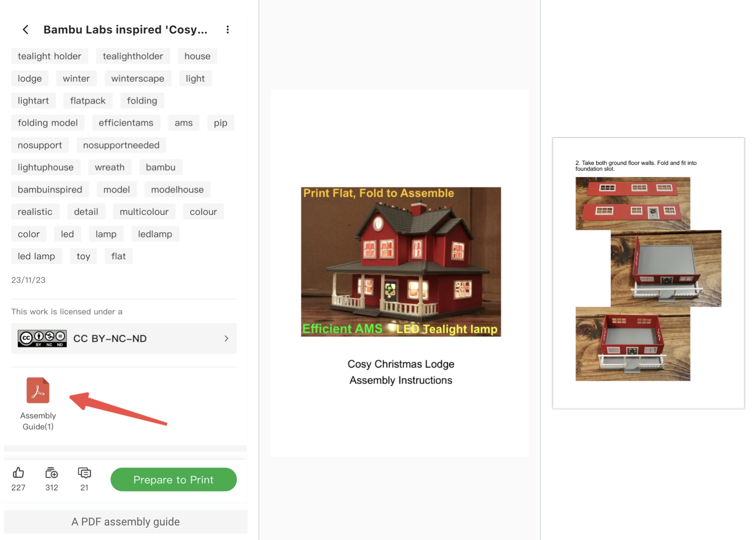Click the Prepare to Print button
Screen dimensions: 756x540
[173, 479]
